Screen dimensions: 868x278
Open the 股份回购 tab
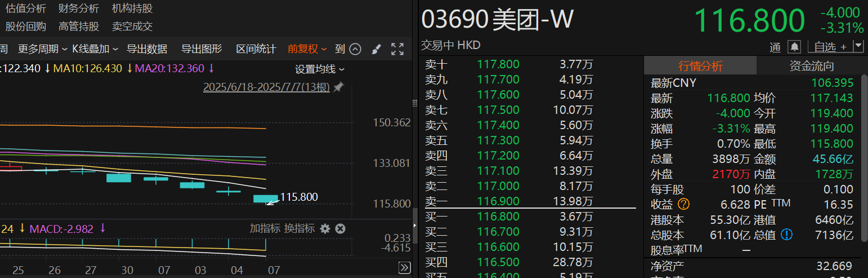26,27
